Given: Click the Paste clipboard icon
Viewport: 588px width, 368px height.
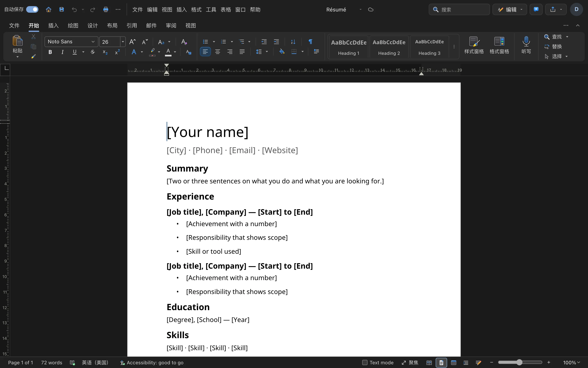Looking at the screenshot, I should click(18, 40).
